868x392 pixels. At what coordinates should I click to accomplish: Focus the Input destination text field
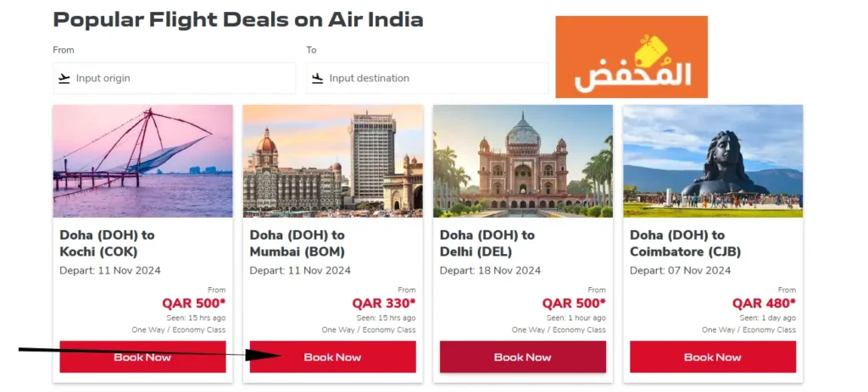[427, 78]
